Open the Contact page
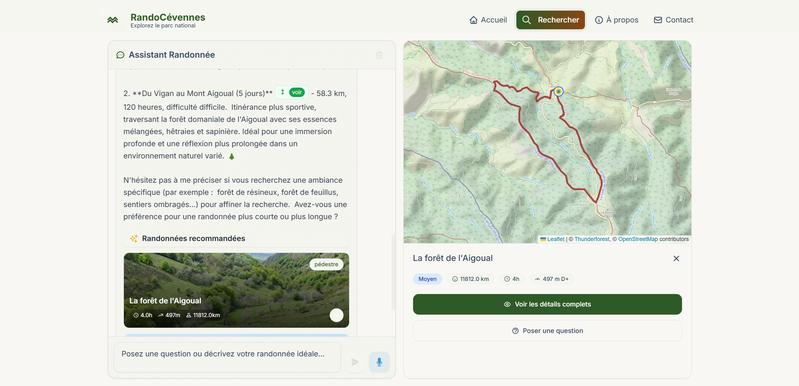 pyautogui.click(x=673, y=20)
